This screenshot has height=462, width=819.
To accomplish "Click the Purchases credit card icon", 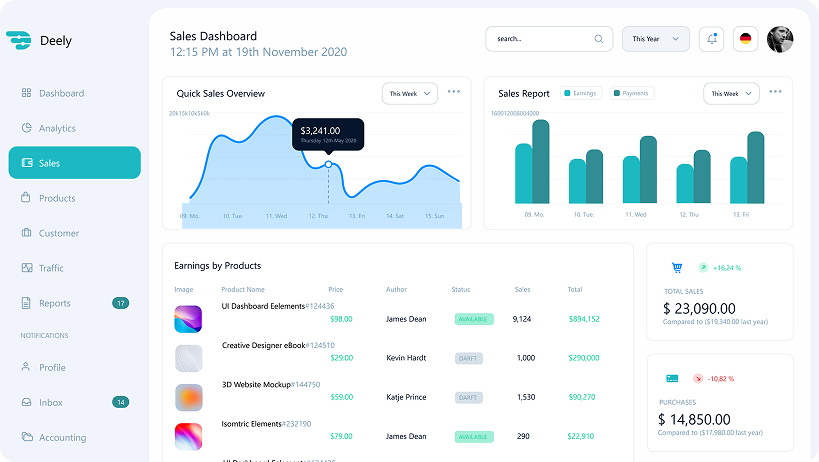I will 672,378.
